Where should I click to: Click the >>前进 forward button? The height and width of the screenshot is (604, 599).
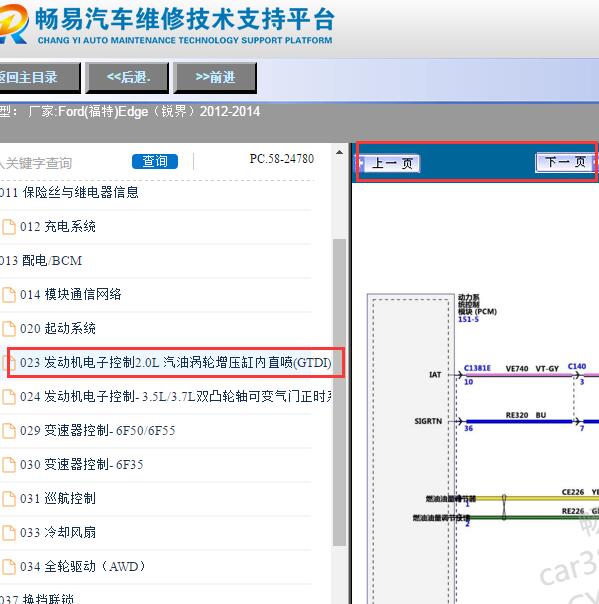215,78
